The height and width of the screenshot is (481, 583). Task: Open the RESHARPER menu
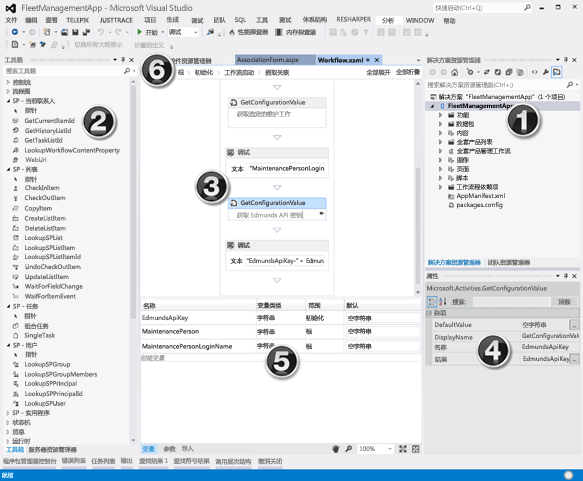(354, 20)
